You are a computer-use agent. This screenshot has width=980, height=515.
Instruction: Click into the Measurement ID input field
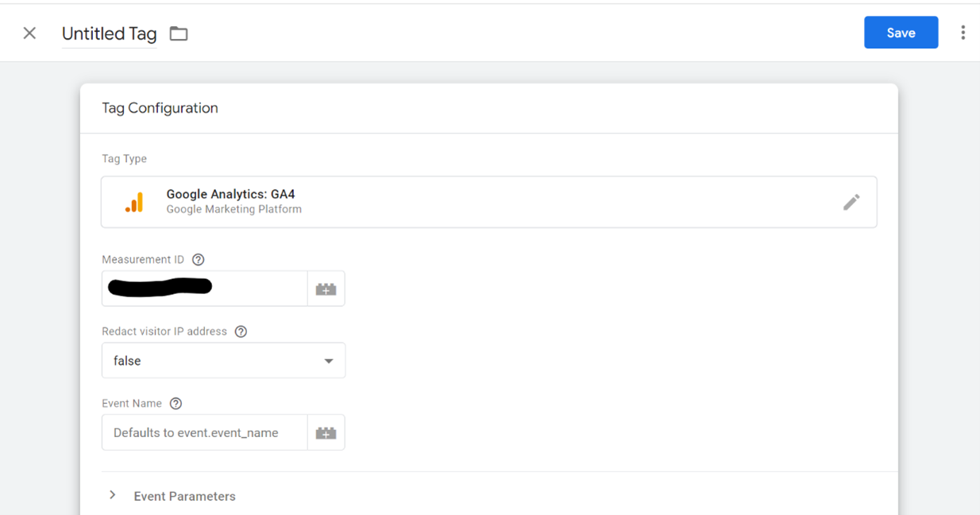click(x=204, y=288)
